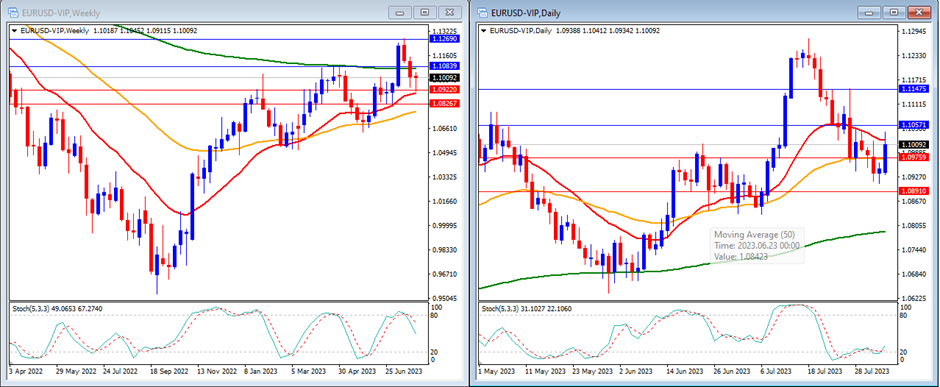The width and height of the screenshot is (940, 387).
Task: Select the red 1.08910 price label
Action: coord(914,191)
